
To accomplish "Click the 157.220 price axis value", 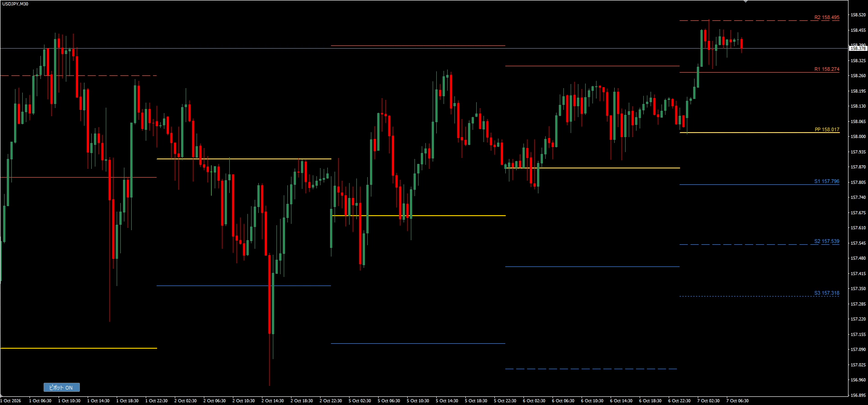I will point(858,319).
